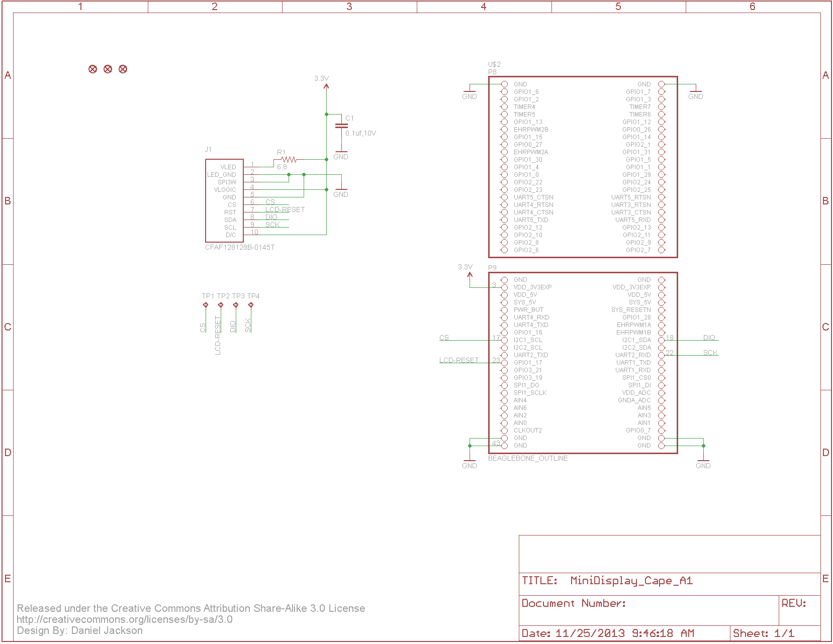The image size is (833, 644).
Task: Select the capacitor C1 symbol
Action: pos(342,126)
